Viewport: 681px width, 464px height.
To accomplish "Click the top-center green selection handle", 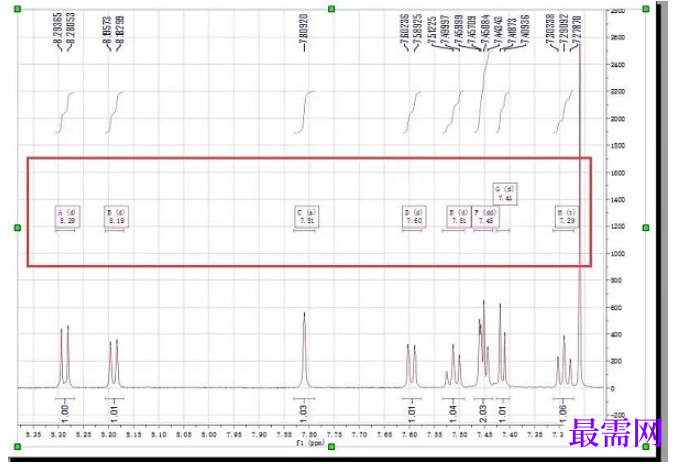I will (332, 9).
